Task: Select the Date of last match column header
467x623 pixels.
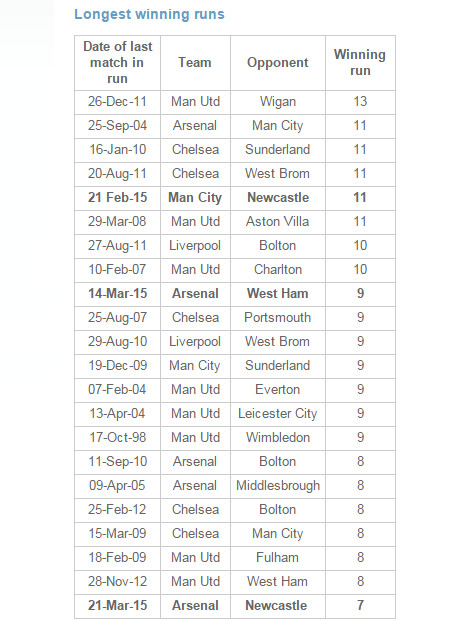Action: coord(117,63)
